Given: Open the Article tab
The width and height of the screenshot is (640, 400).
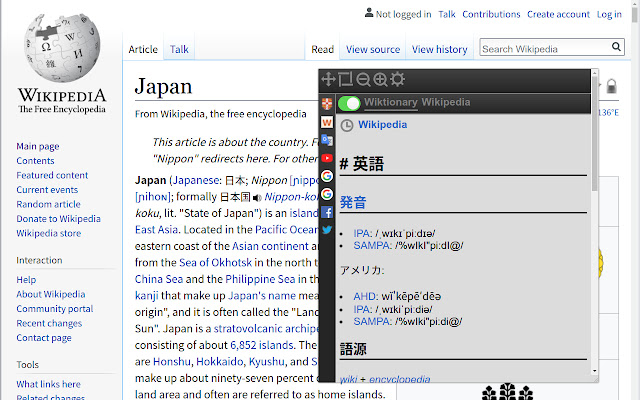Looking at the screenshot, I should 143,49.
